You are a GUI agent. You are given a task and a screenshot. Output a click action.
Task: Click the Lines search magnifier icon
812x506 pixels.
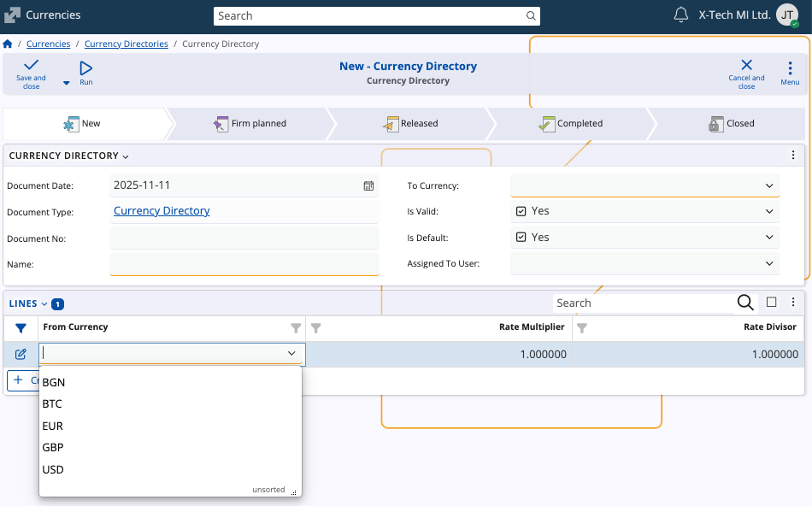[745, 303]
